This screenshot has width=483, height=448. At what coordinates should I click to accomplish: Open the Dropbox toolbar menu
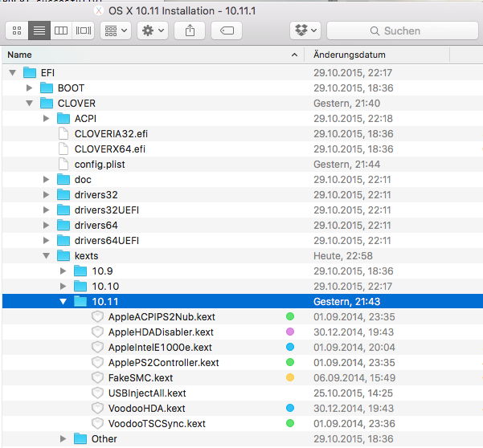coord(305,31)
